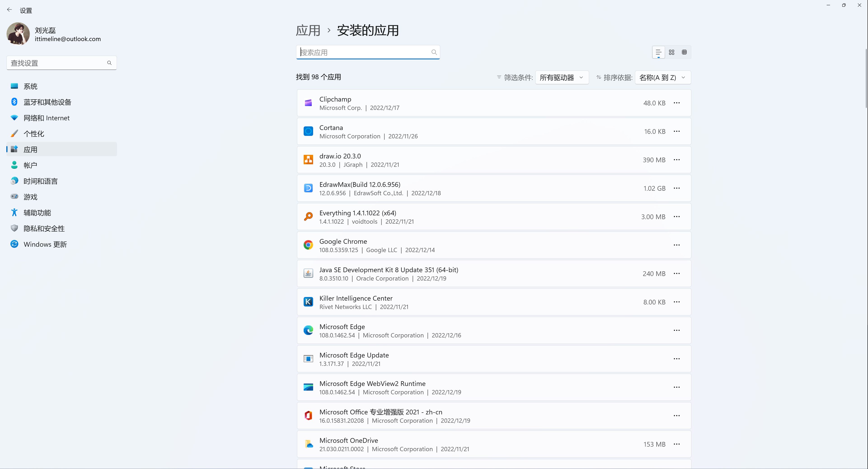Open more options for draw.io 20.3.0
868x469 pixels.
677,160
